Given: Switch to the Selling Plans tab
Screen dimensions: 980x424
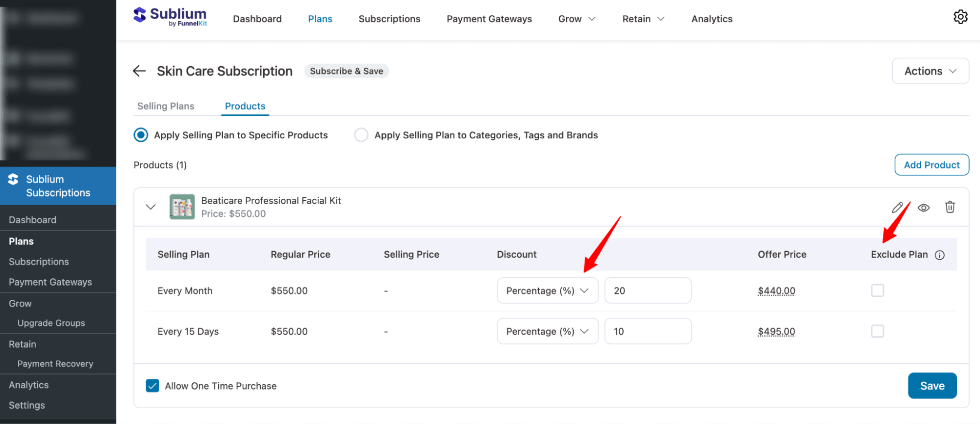Looking at the screenshot, I should [x=166, y=106].
